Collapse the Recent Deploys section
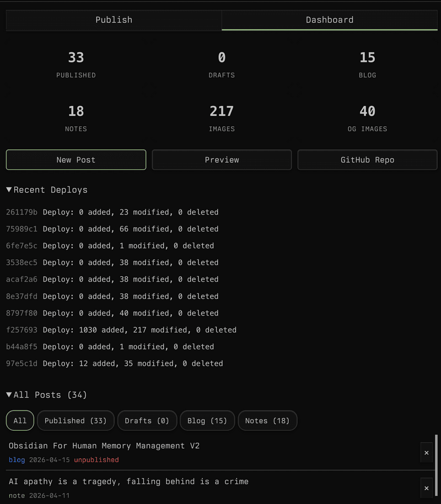 46,190
